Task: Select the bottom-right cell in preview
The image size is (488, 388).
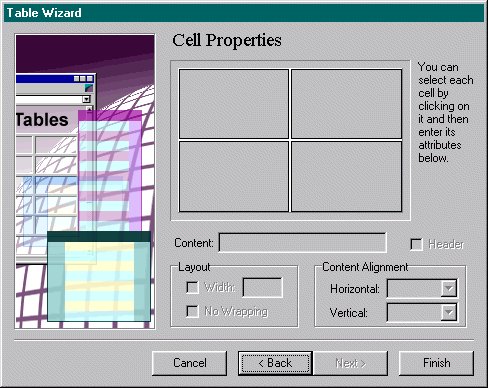Action: tap(346, 176)
